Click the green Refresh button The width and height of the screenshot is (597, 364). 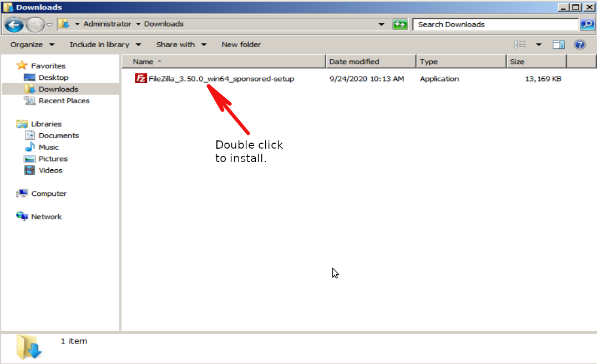400,24
